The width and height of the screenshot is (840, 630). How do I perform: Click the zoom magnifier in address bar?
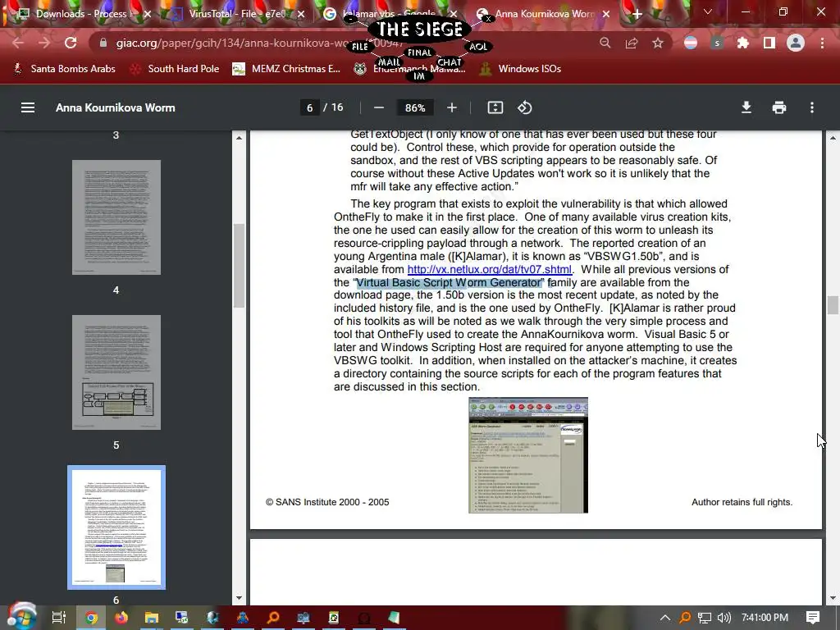point(605,43)
